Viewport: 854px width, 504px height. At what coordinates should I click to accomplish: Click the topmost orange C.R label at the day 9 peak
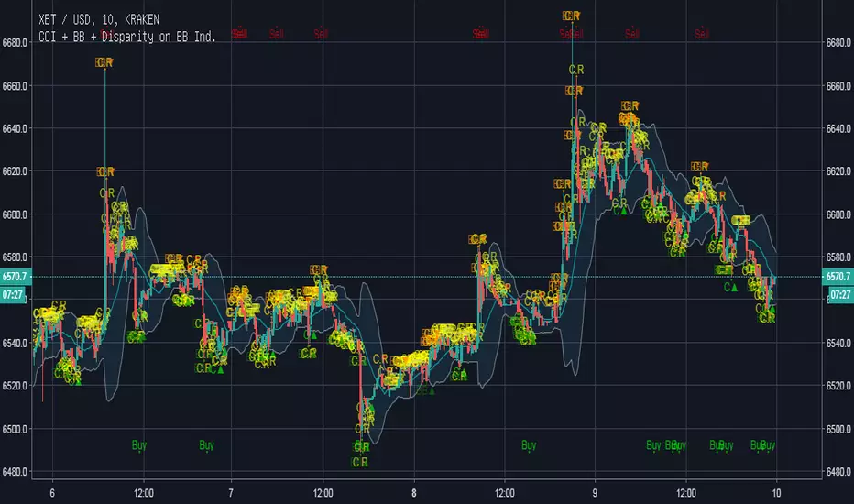coord(571,16)
